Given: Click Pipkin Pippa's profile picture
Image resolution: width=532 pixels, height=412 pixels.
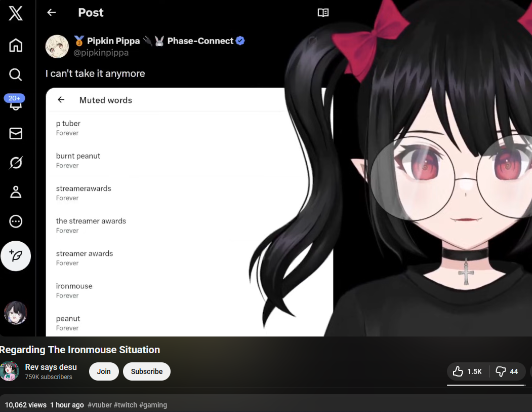Looking at the screenshot, I should point(57,47).
